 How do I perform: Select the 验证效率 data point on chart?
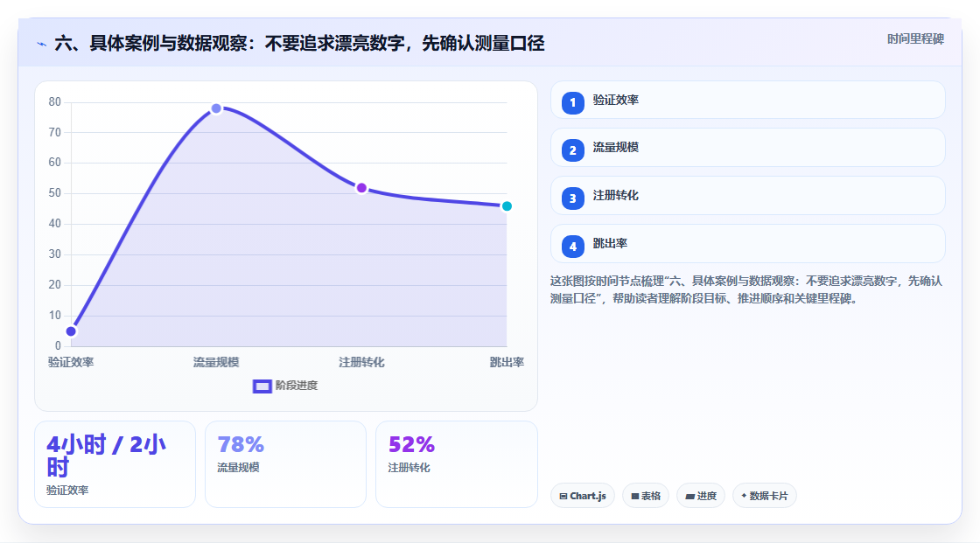point(71,331)
